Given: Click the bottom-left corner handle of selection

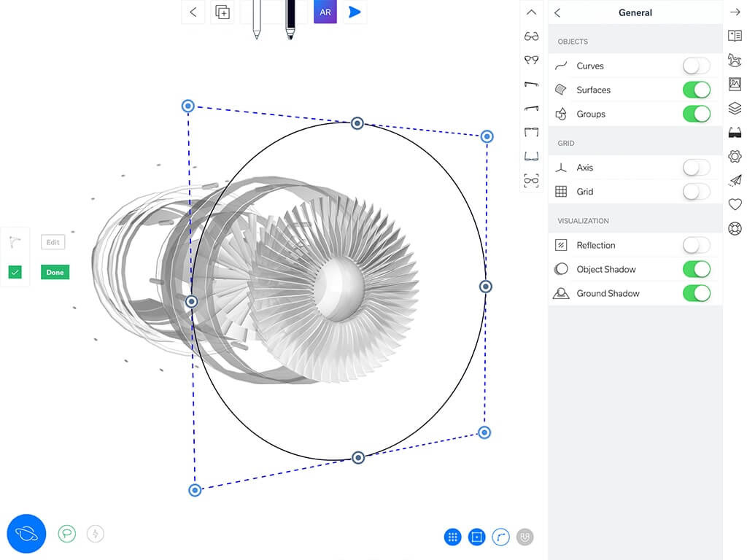Looking at the screenshot, I should (195, 490).
